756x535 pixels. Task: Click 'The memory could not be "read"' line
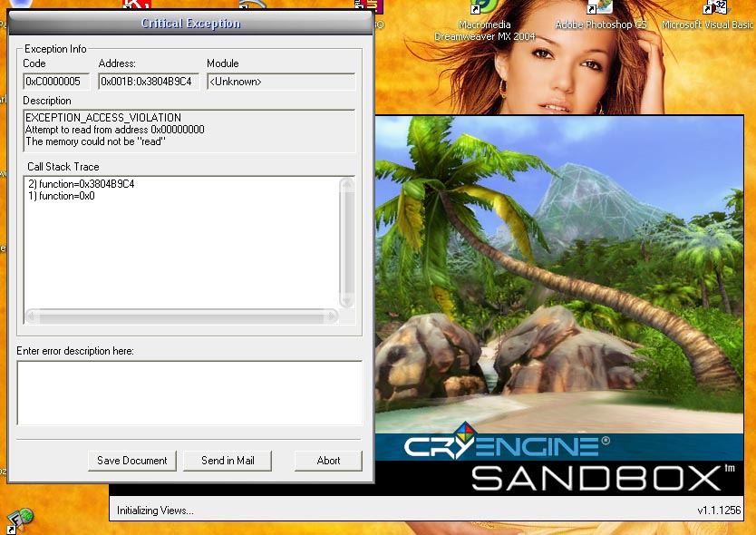click(95, 141)
